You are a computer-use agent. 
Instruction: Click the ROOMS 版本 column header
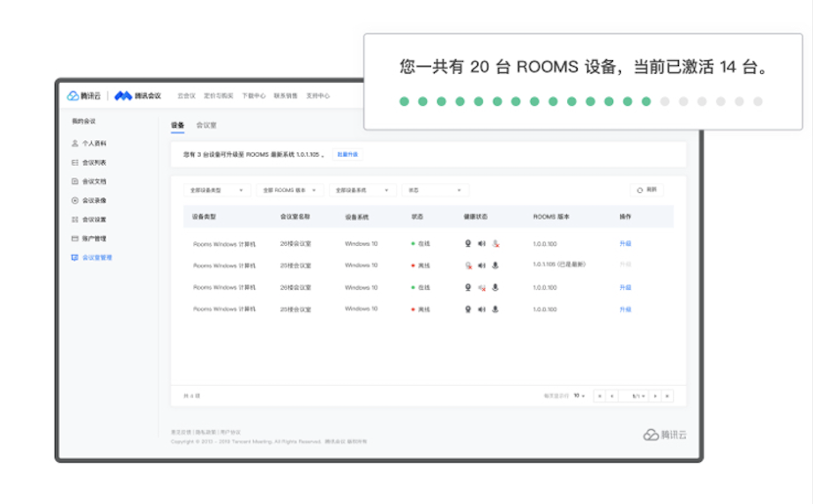tap(551, 217)
